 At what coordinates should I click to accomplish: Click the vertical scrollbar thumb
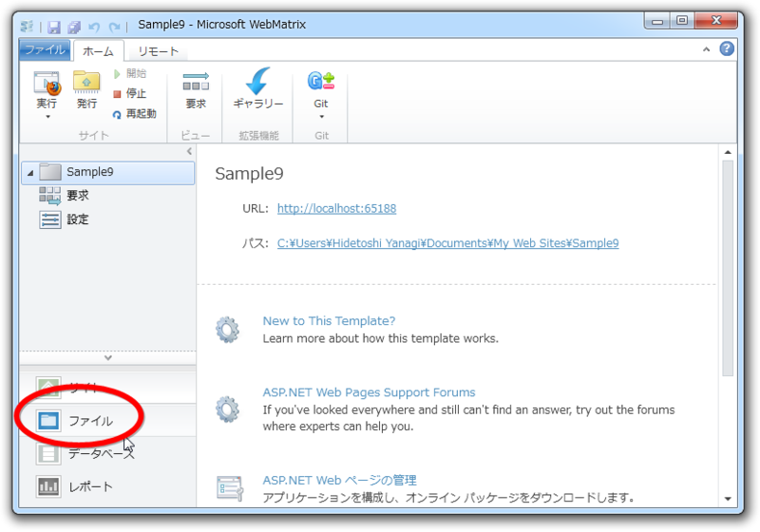728,268
